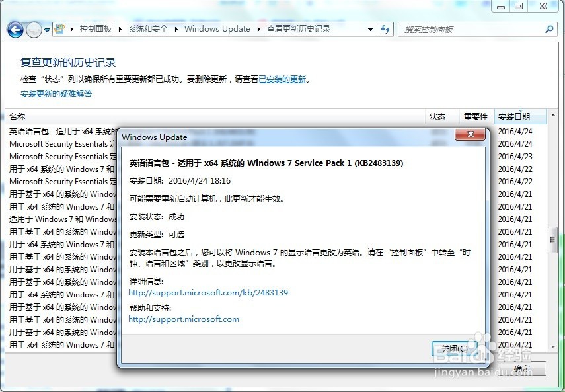Open the address bar history dropdown
This screenshot has height=392, width=565.
pos(371,29)
